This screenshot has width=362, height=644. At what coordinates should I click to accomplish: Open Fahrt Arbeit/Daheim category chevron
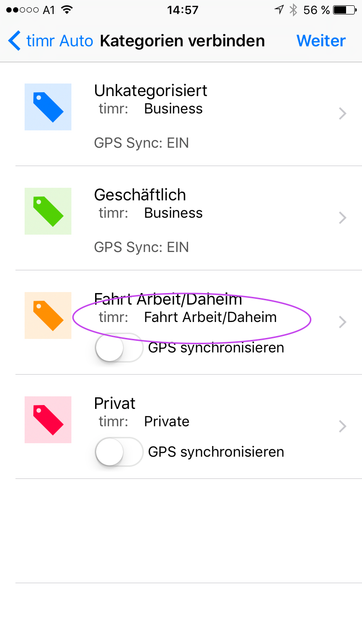tap(342, 322)
